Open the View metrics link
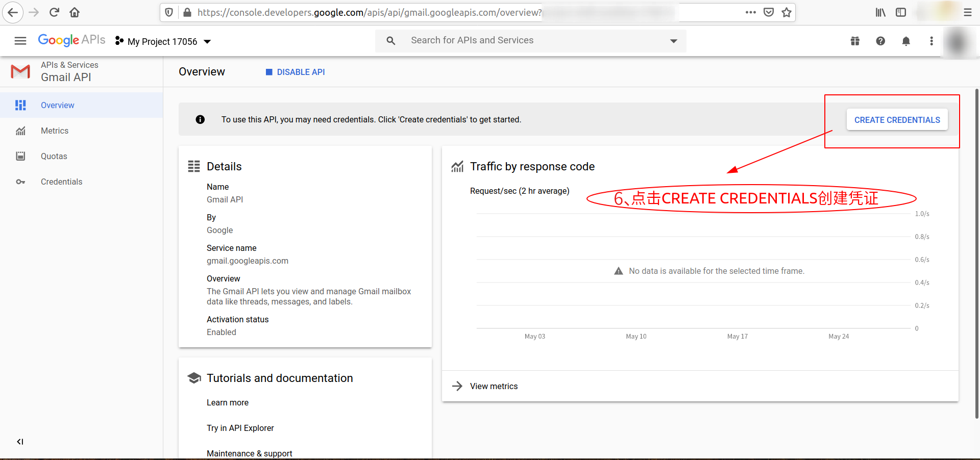The width and height of the screenshot is (980, 460). coord(494,386)
